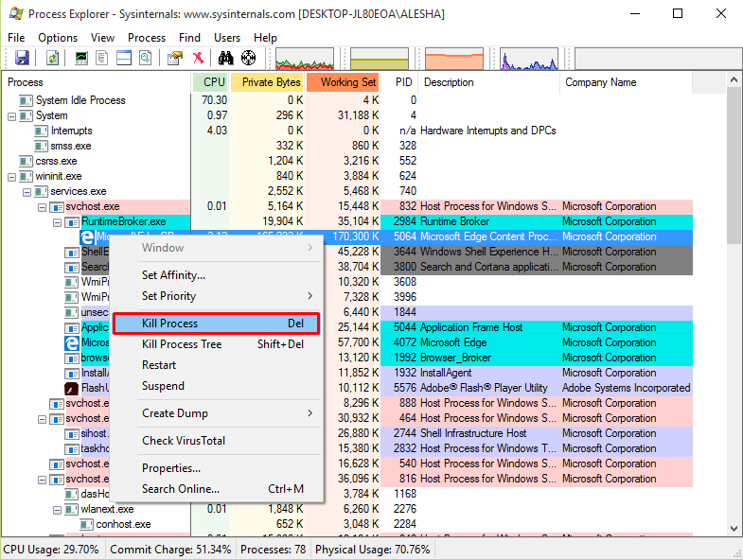Screen dimensions: 743x560
Task: Click Commit Charge: 51.34% in the status bar
Action: [x=170, y=550]
